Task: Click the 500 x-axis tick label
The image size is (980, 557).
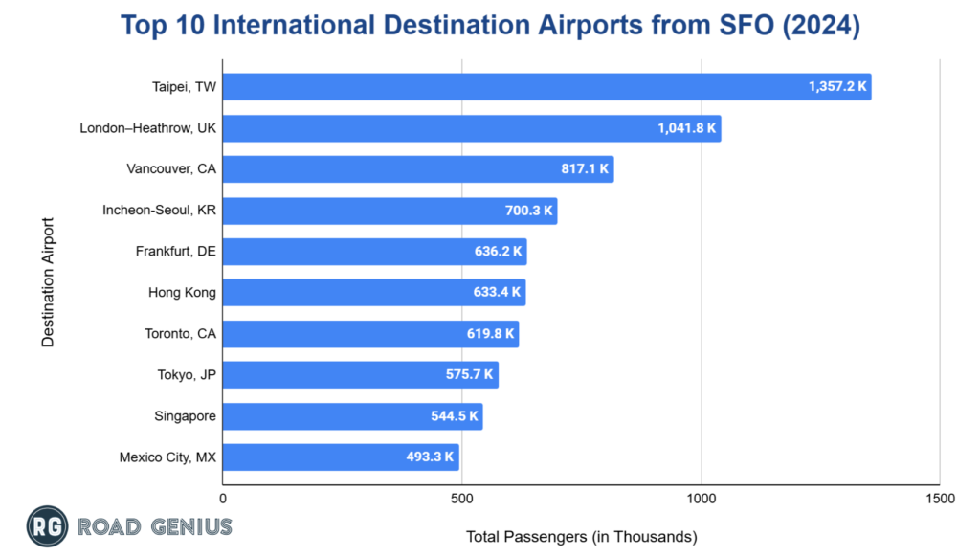Action: [x=462, y=498]
